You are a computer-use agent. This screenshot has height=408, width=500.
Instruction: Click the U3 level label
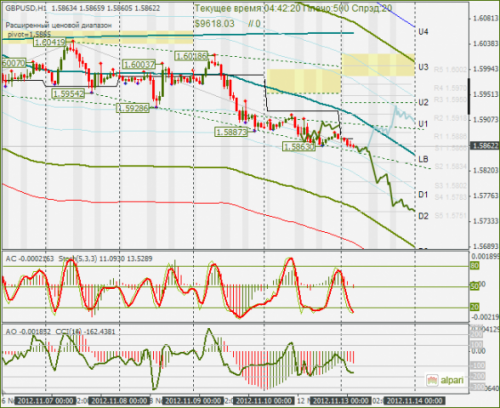point(423,67)
